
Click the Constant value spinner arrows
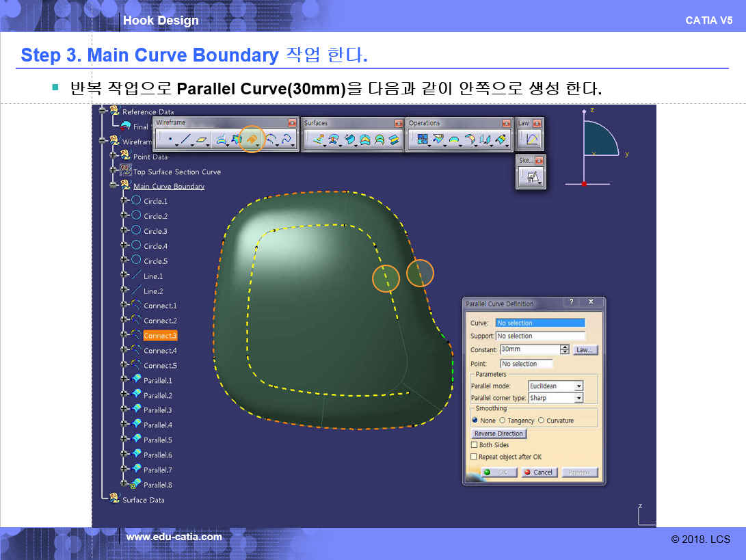click(x=564, y=349)
